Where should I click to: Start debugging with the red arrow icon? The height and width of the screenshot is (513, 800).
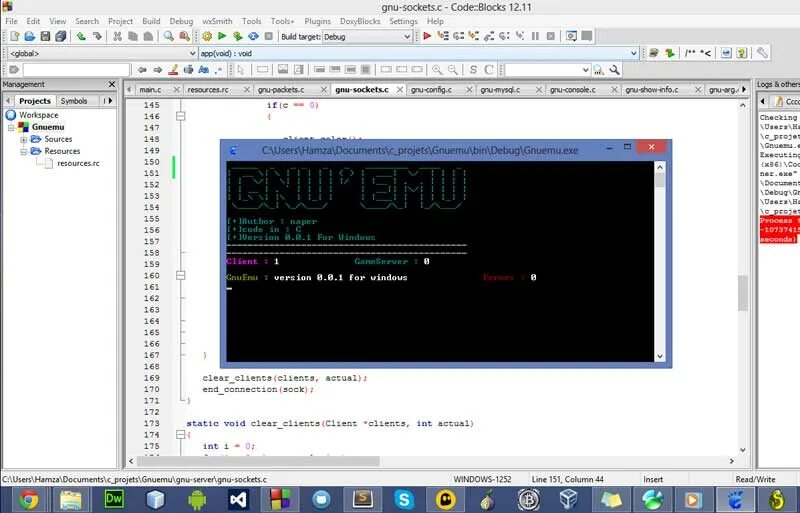coord(428,36)
